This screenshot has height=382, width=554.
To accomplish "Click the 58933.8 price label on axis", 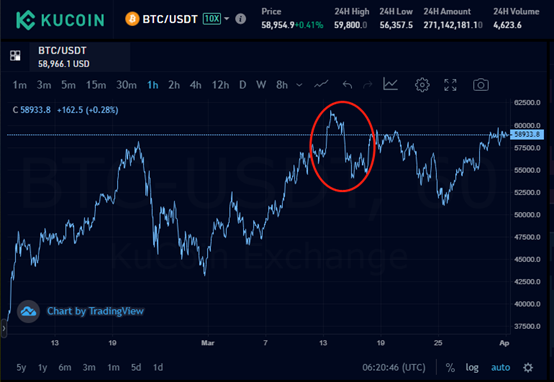I will pyautogui.click(x=527, y=134).
